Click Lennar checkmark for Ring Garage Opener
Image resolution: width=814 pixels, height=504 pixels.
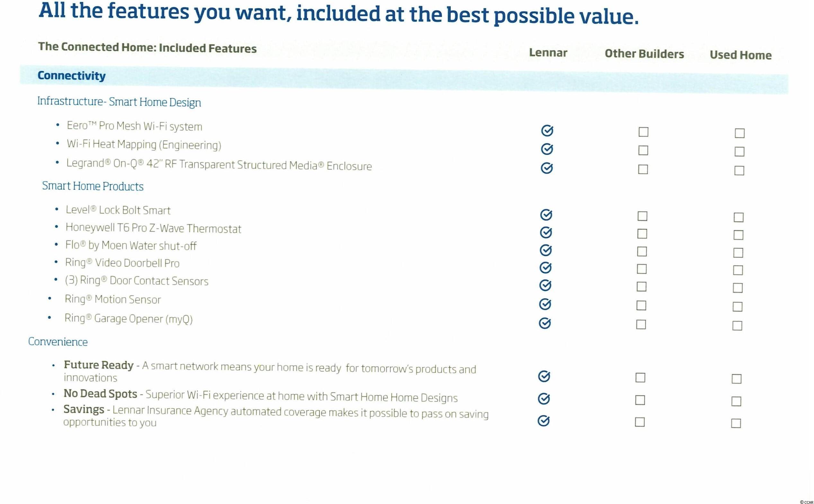(544, 323)
